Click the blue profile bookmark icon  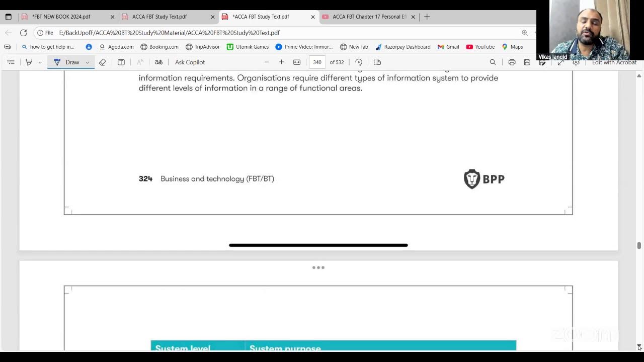89,47
